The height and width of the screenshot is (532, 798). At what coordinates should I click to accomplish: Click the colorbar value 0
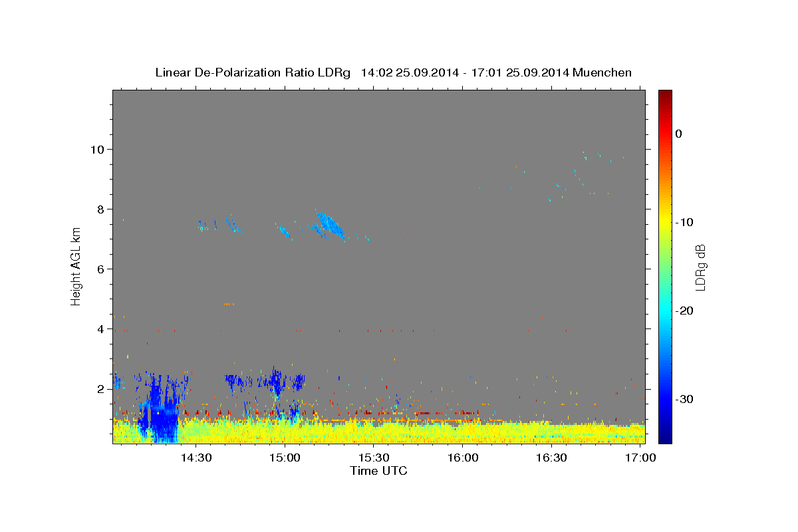(679, 134)
